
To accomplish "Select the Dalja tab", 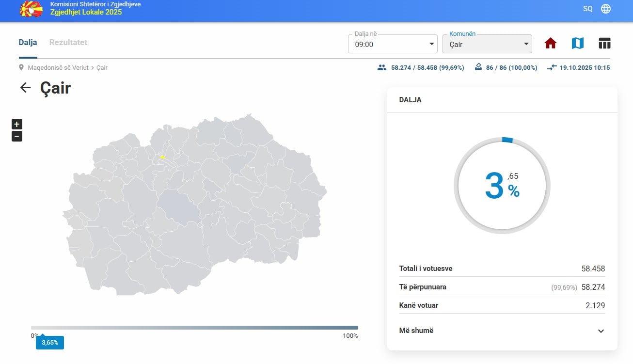I will (x=28, y=42).
